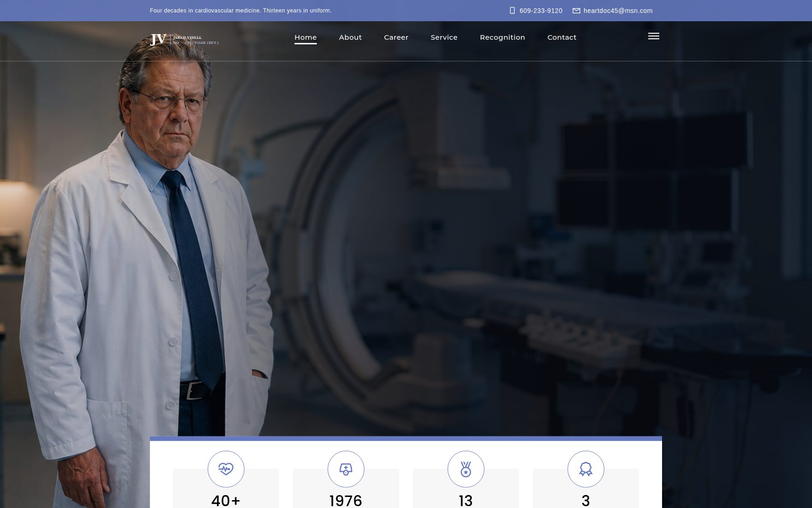Click the "1976" statistic value

346,501
